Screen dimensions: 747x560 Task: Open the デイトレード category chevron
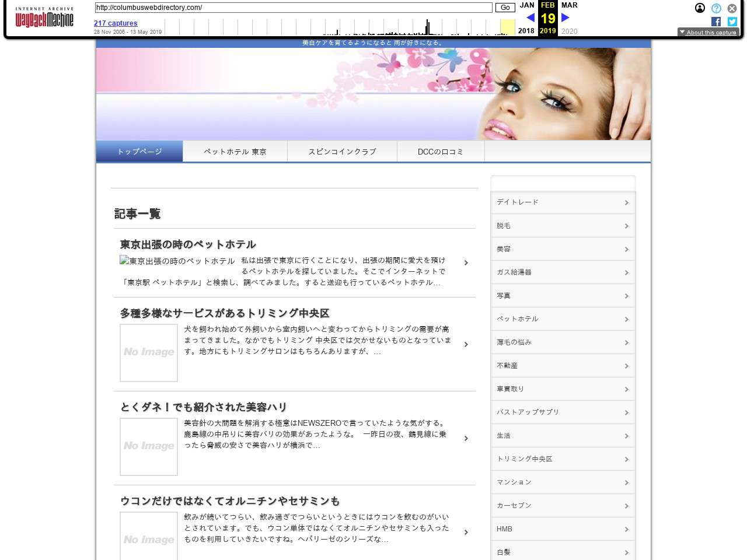[x=626, y=202]
